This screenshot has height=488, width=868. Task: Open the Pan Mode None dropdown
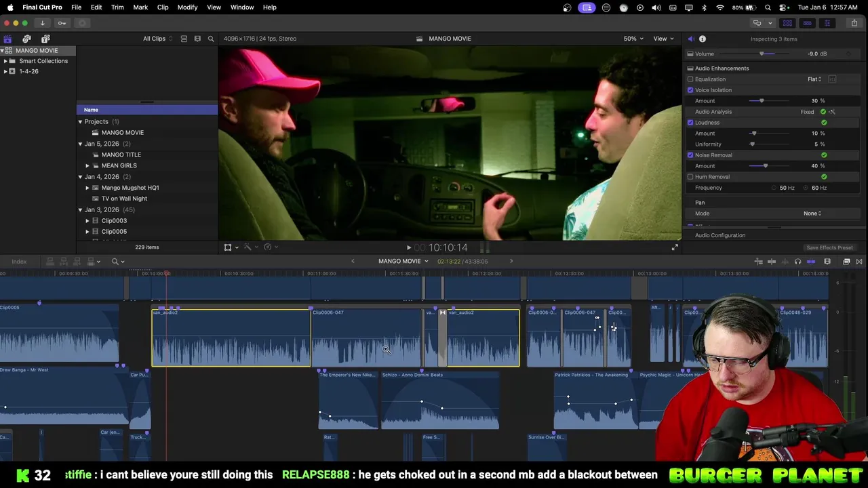(x=812, y=213)
